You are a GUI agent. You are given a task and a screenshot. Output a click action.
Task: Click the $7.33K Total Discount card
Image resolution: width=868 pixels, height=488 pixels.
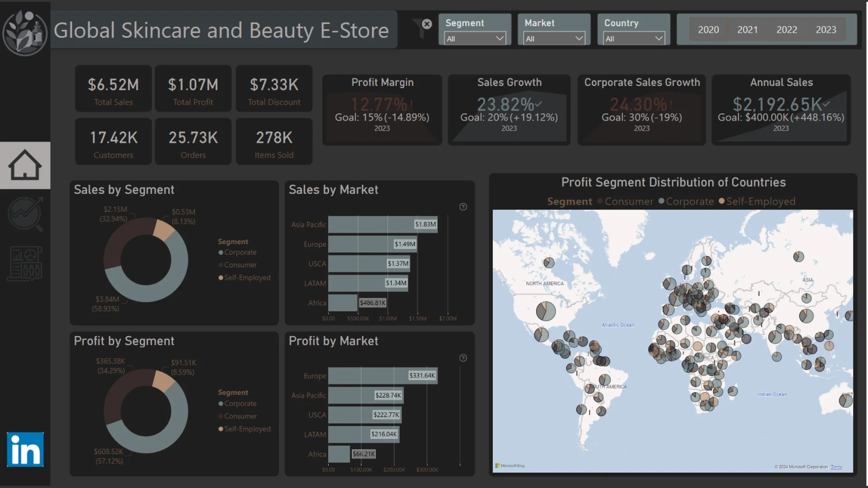pos(274,89)
